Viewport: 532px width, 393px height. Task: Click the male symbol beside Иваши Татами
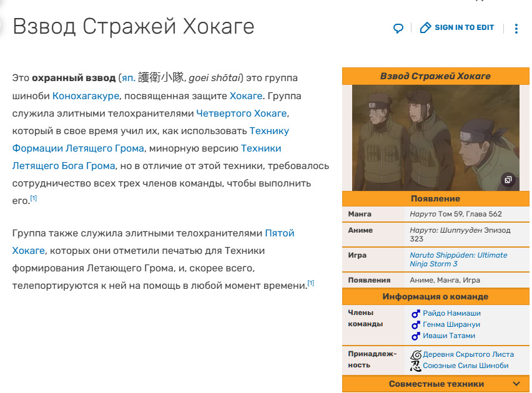415,336
